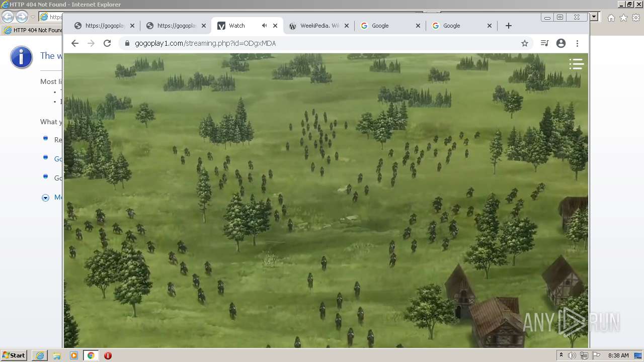The width and height of the screenshot is (644, 362).
Task: Open Internet Explorer from the taskbar
Action: pos(40,355)
